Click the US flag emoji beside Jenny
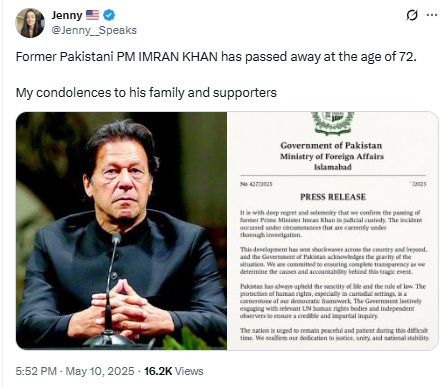The image size is (447, 387). [92, 15]
